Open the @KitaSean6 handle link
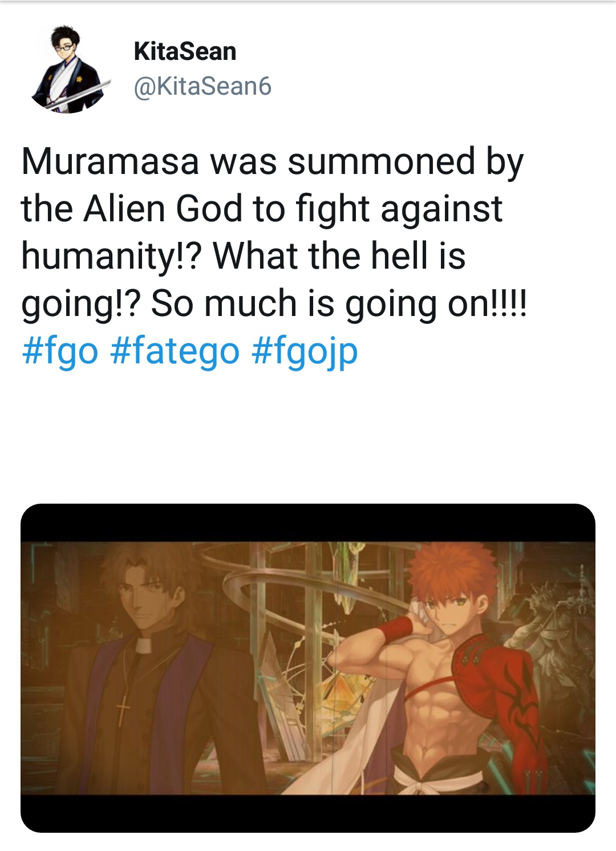616x851 pixels. click(x=202, y=87)
